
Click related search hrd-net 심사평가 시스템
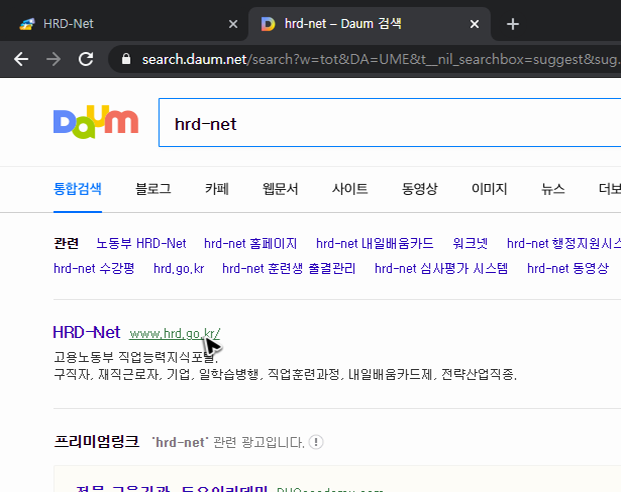click(x=441, y=269)
